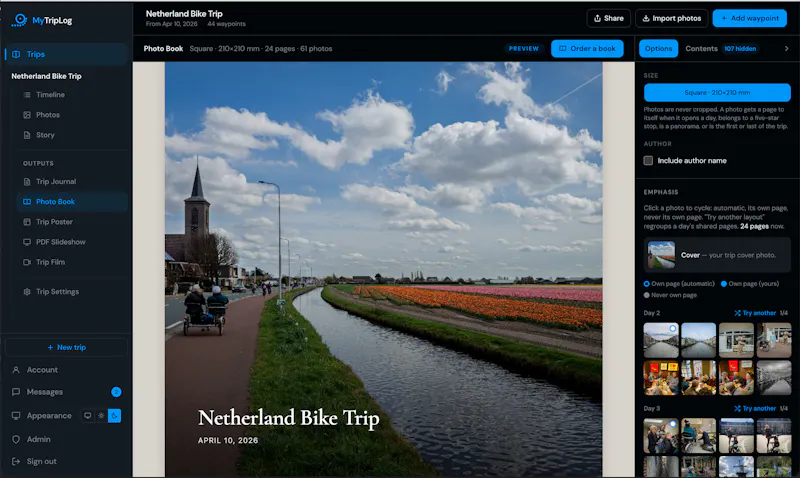Select the Photo Book open-book icon
800x478 pixels.
pyautogui.click(x=27, y=202)
